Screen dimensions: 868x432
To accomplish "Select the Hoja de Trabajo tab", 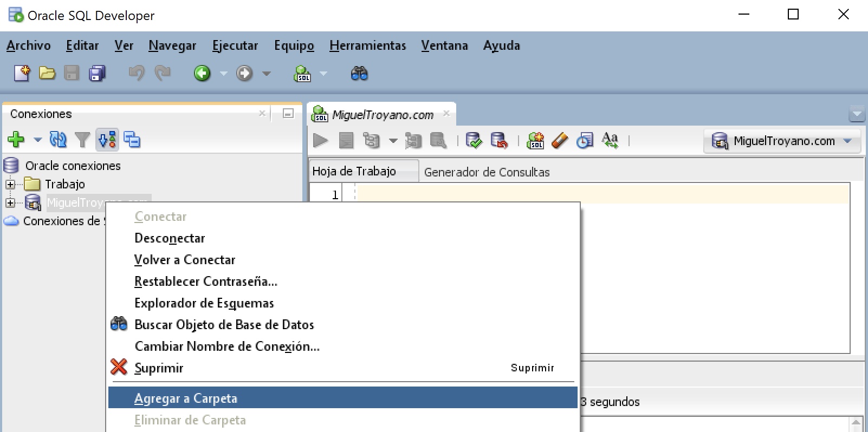I will click(363, 171).
